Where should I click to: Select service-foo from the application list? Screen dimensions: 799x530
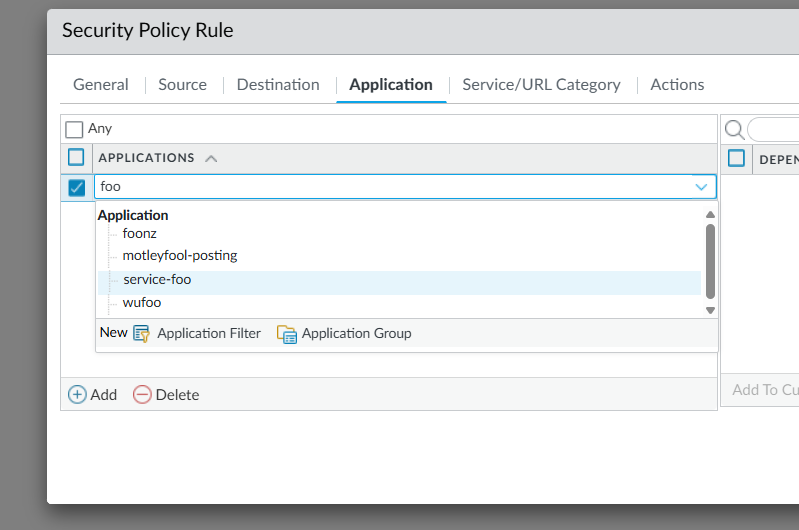(x=157, y=280)
